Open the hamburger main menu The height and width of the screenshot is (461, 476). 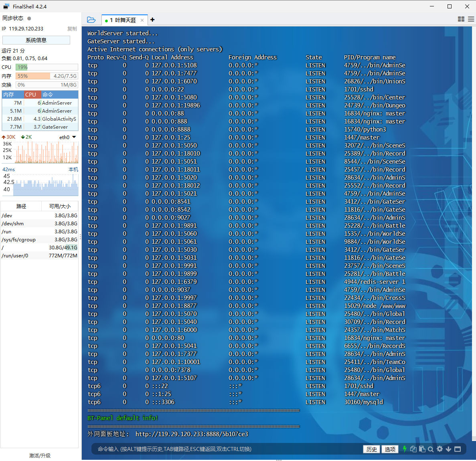471,19
